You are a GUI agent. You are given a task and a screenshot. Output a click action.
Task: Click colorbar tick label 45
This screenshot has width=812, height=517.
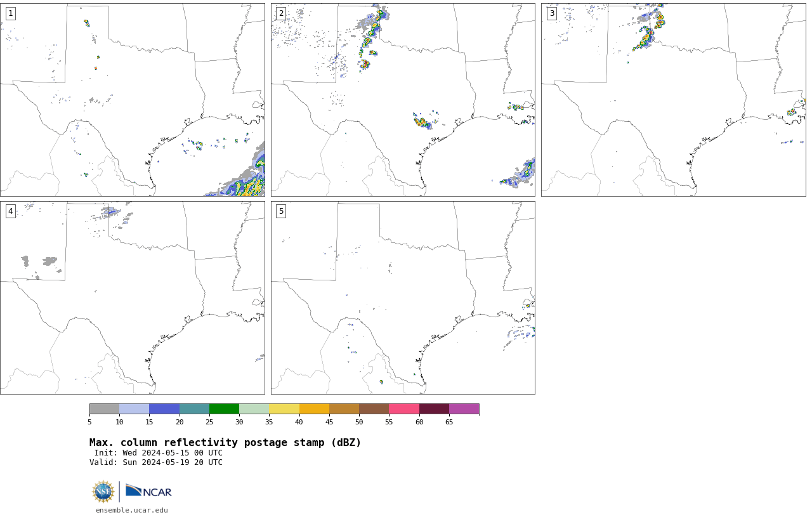click(329, 422)
